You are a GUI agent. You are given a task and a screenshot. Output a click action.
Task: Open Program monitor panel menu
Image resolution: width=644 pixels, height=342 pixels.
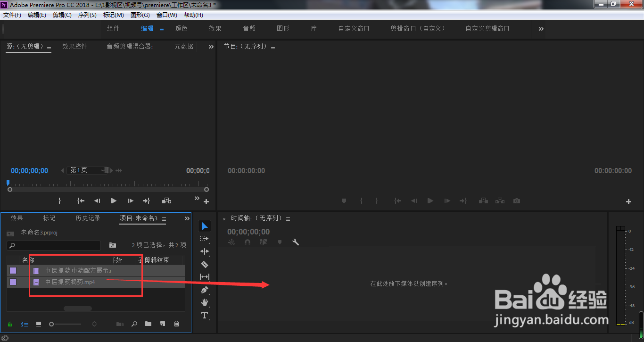(x=273, y=47)
